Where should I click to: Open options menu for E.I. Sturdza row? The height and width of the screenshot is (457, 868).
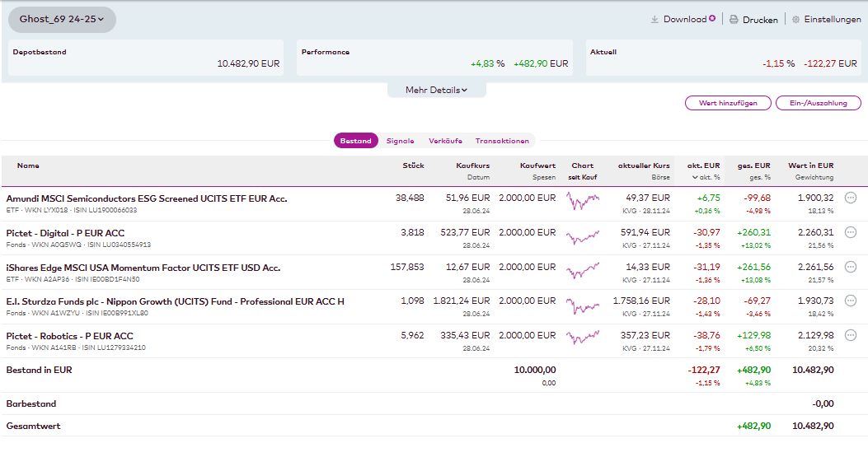point(851,301)
